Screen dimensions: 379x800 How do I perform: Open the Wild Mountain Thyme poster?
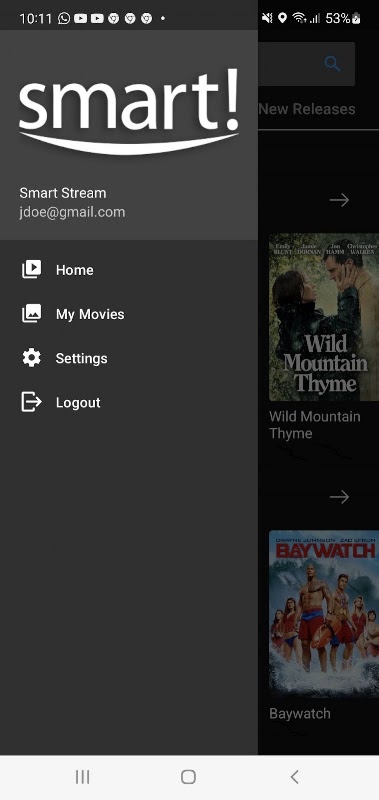324,317
